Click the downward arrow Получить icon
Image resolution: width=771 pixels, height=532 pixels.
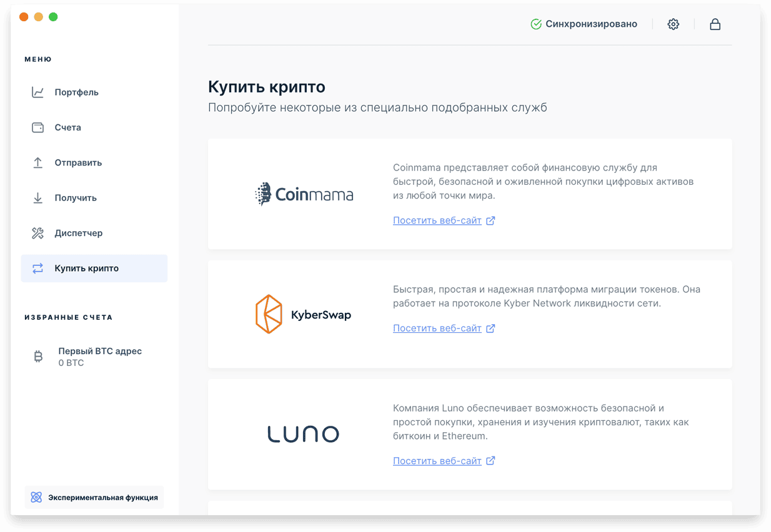tap(37, 198)
